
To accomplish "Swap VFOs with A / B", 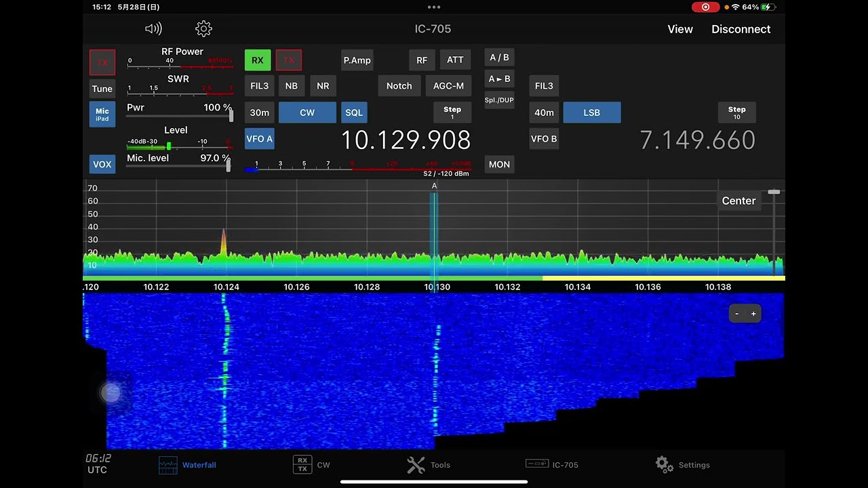I will (x=499, y=58).
